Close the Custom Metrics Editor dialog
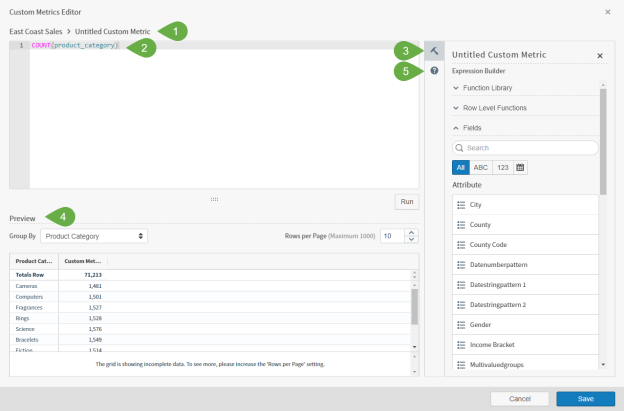624x411 pixels. pos(608,12)
